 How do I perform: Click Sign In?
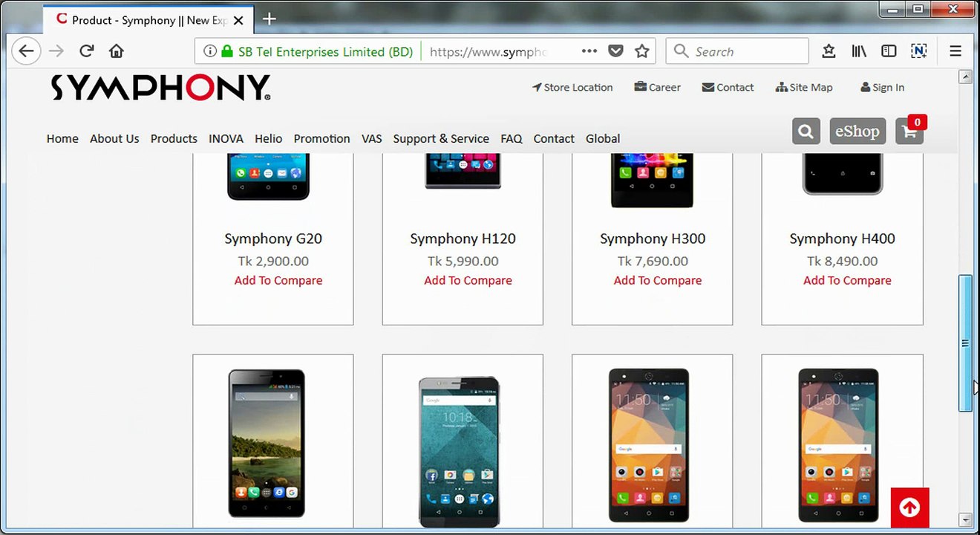point(882,88)
